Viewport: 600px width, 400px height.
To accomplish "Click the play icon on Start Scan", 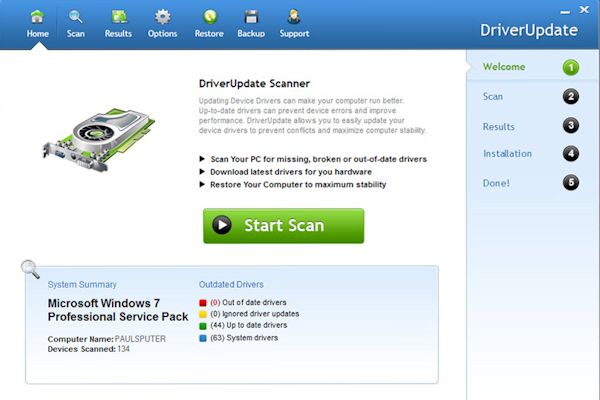I will coord(222,225).
